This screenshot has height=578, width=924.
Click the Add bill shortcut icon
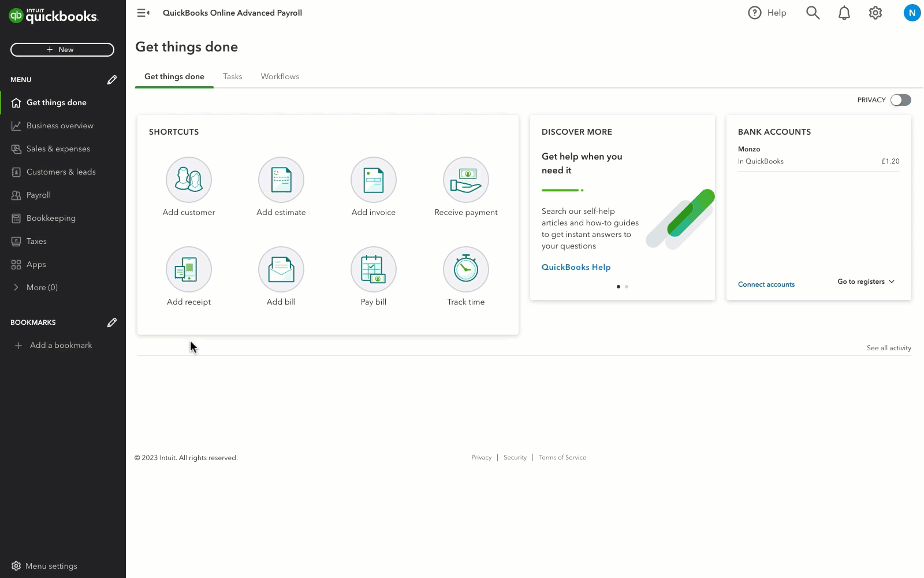[x=281, y=269]
